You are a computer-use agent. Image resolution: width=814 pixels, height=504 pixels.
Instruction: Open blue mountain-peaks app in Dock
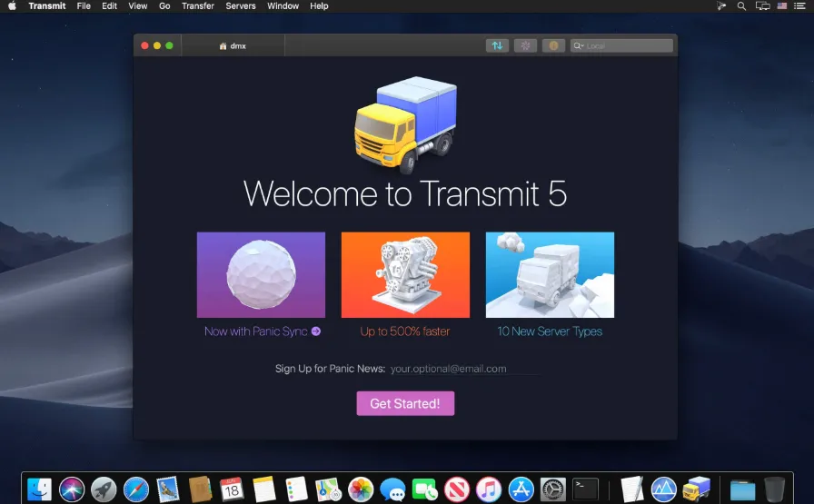664,489
